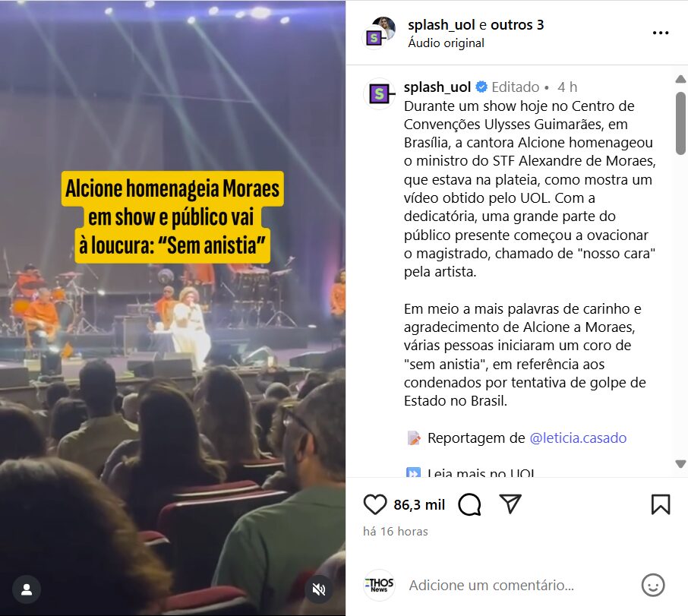
Task: Click the scrollbar down arrow in caption
Action: [x=680, y=464]
